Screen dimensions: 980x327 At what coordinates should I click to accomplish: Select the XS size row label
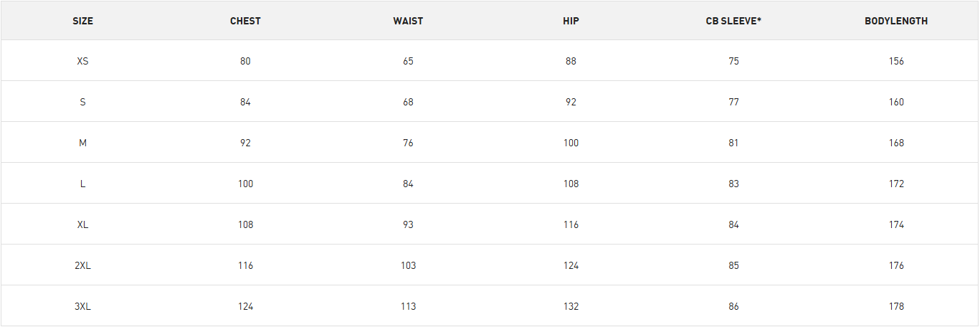pyautogui.click(x=82, y=61)
